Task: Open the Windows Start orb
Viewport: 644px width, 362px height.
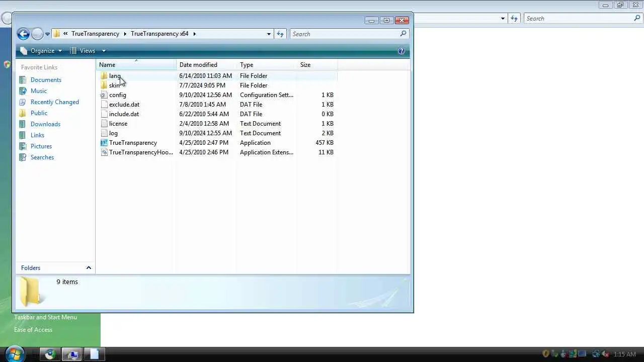Action: coord(15,354)
